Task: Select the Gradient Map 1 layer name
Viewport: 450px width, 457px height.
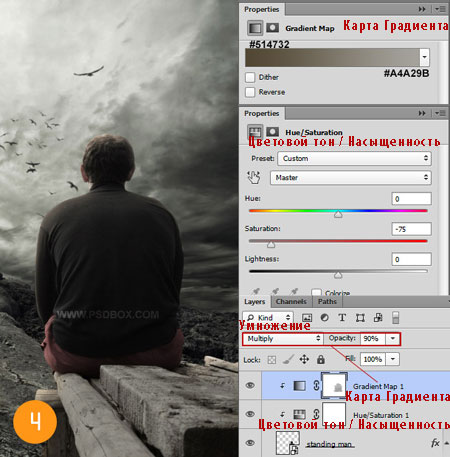Action: pos(378,386)
